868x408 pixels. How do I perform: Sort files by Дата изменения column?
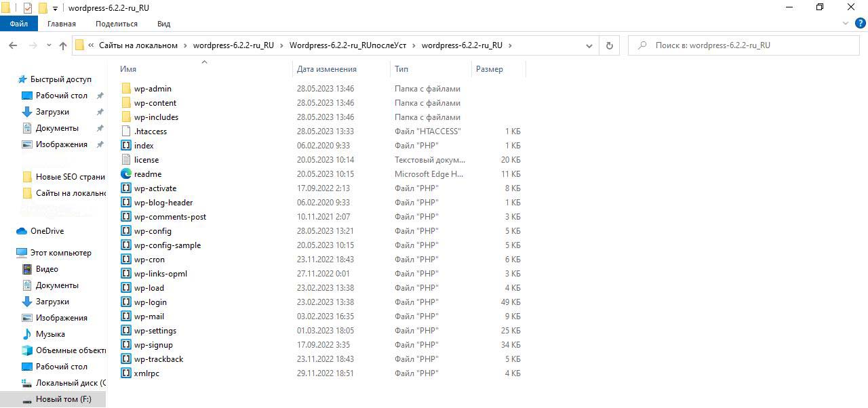[326, 69]
